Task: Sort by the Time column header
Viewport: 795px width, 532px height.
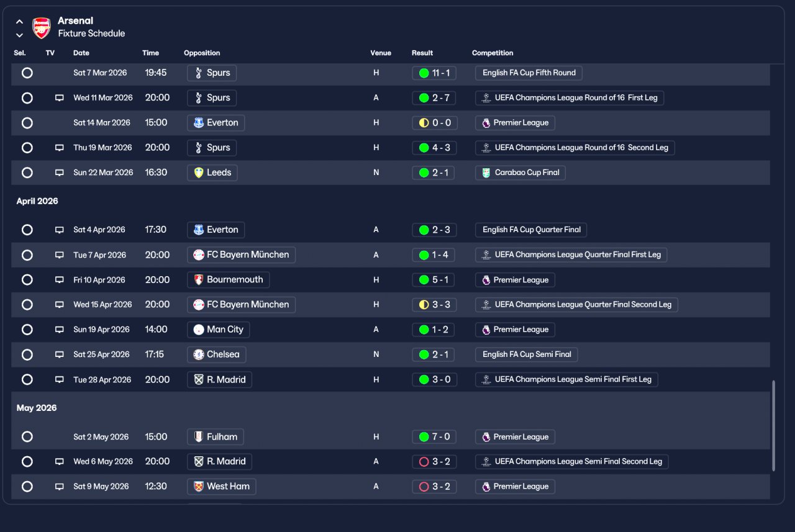Action: click(x=150, y=53)
